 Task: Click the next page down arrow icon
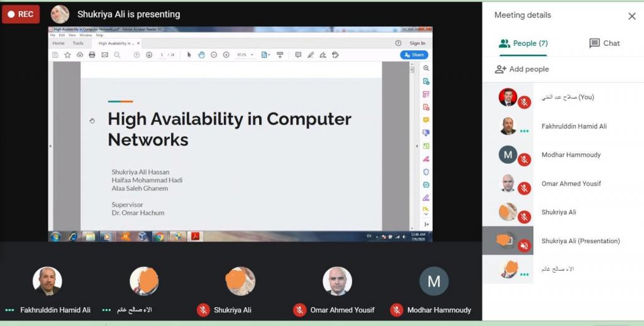tap(149, 55)
